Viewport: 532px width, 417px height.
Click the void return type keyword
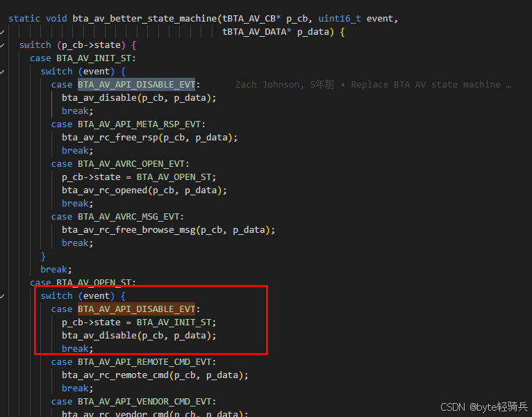[x=56, y=19]
